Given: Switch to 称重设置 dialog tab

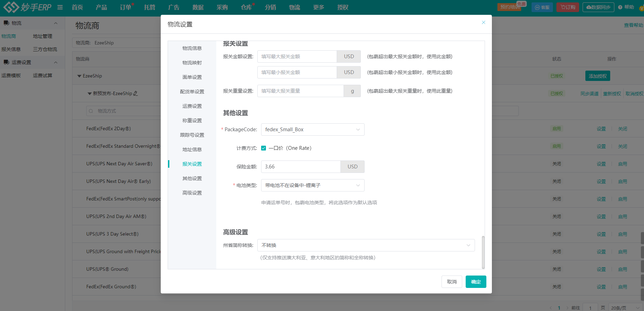Looking at the screenshot, I should (x=192, y=121).
